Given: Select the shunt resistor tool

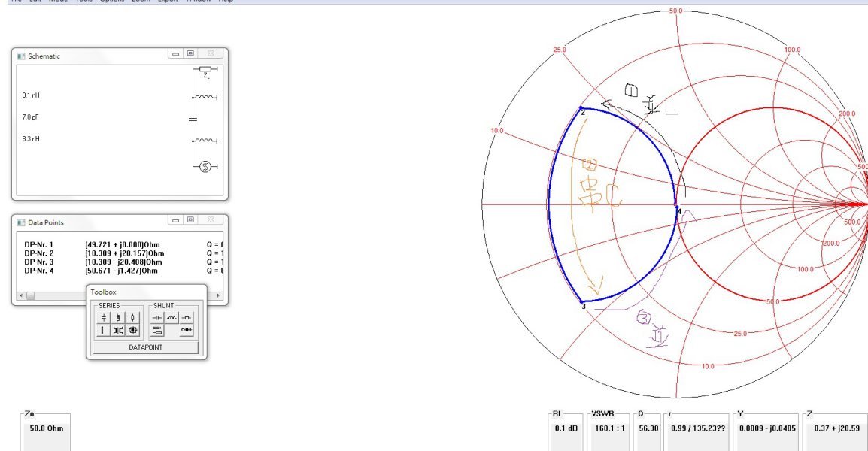Looking at the screenshot, I should point(186,318).
